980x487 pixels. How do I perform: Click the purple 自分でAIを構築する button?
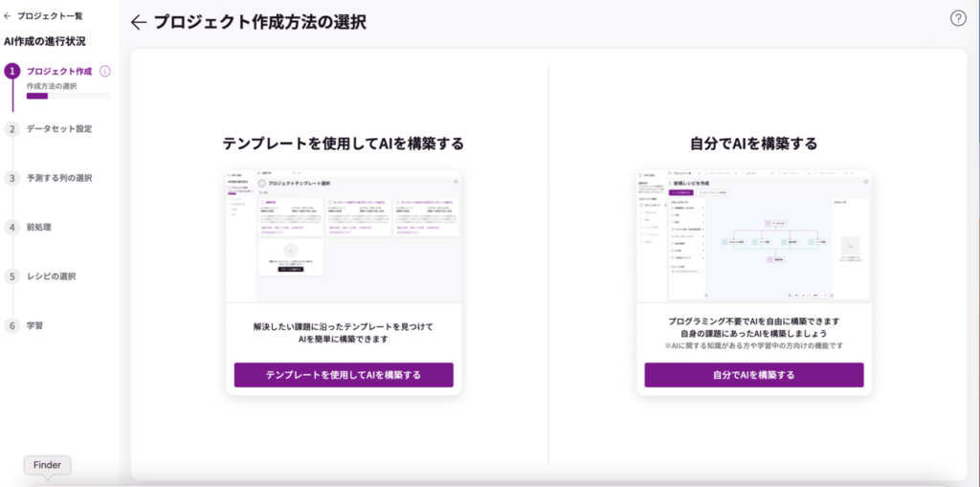[x=754, y=375]
